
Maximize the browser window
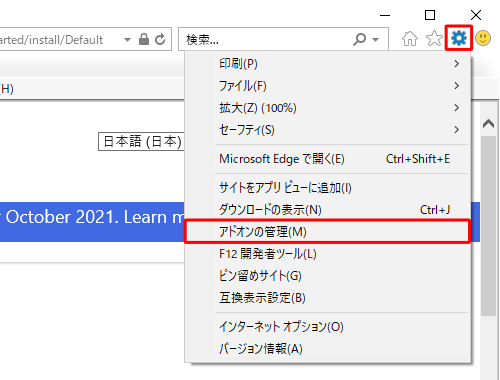pos(430,15)
